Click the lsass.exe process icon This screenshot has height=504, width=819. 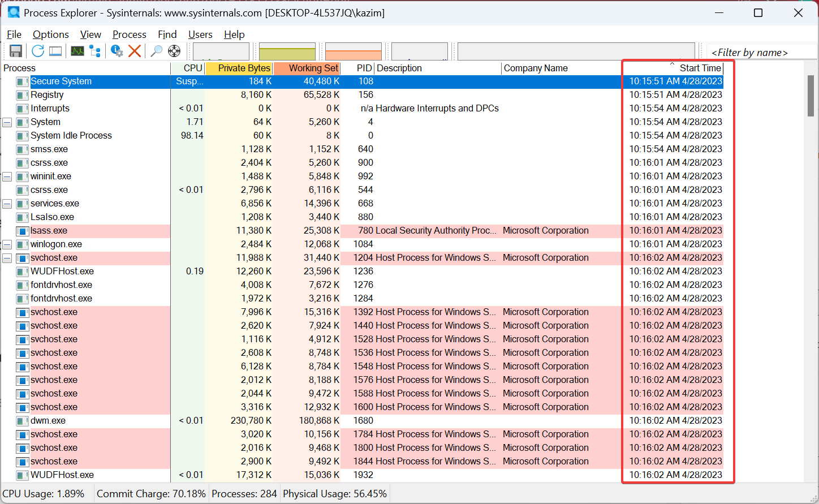[23, 231]
